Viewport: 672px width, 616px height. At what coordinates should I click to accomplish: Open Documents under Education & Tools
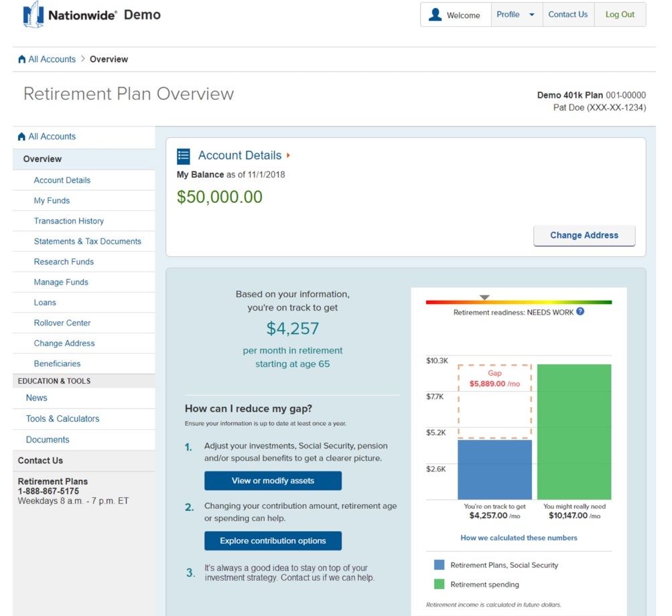coord(48,439)
